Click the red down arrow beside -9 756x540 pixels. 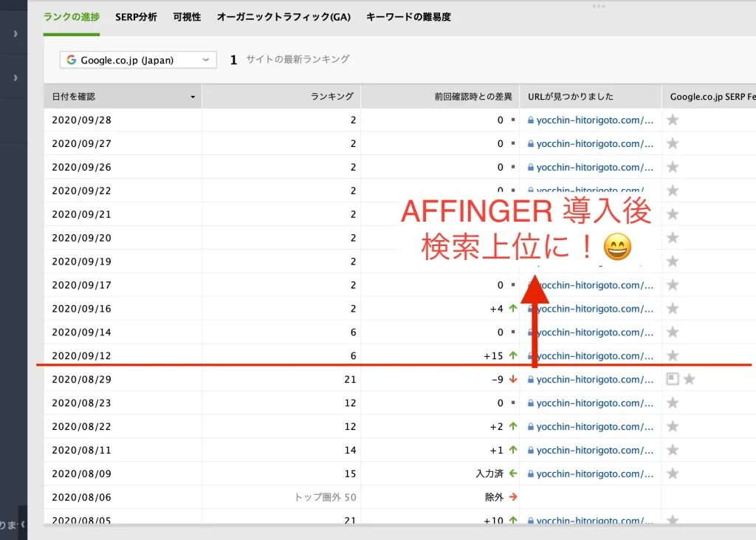pyautogui.click(x=513, y=379)
